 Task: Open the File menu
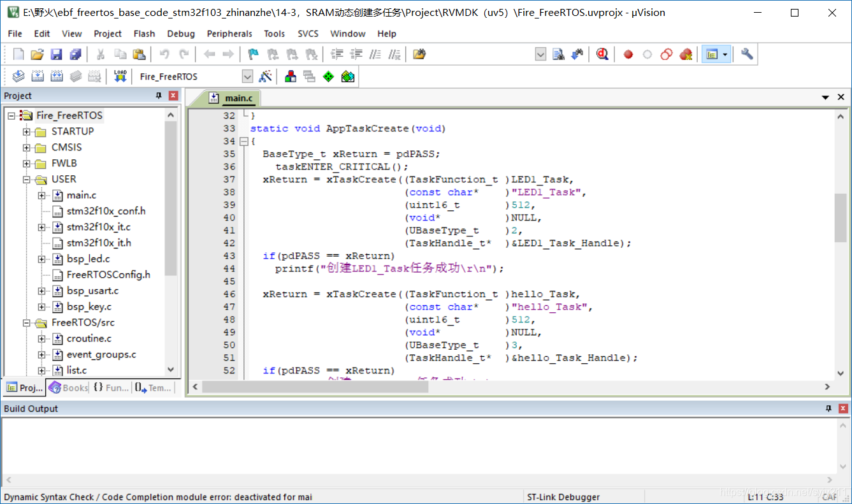pos(15,34)
